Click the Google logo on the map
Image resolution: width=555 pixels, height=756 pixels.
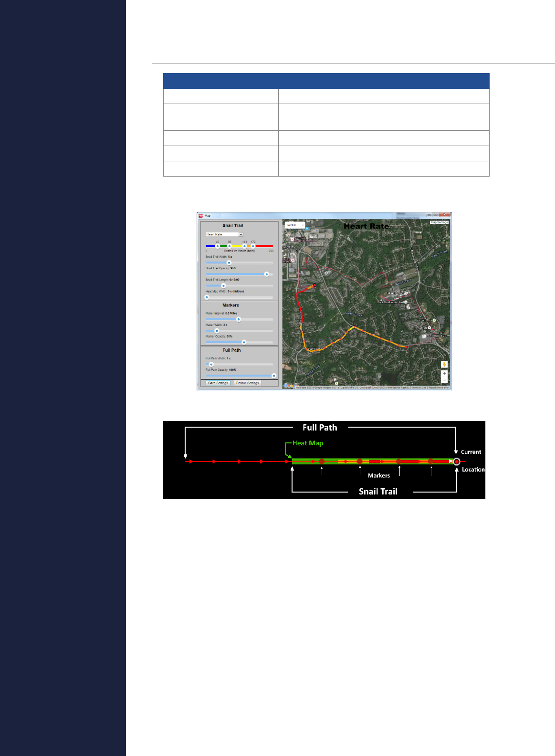[289, 386]
